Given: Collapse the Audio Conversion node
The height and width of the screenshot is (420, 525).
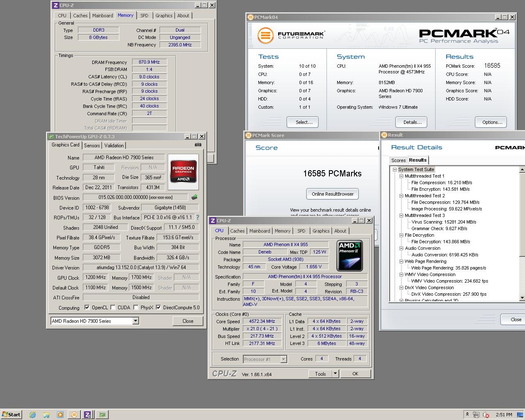Looking at the screenshot, I should pyautogui.click(x=402, y=248).
